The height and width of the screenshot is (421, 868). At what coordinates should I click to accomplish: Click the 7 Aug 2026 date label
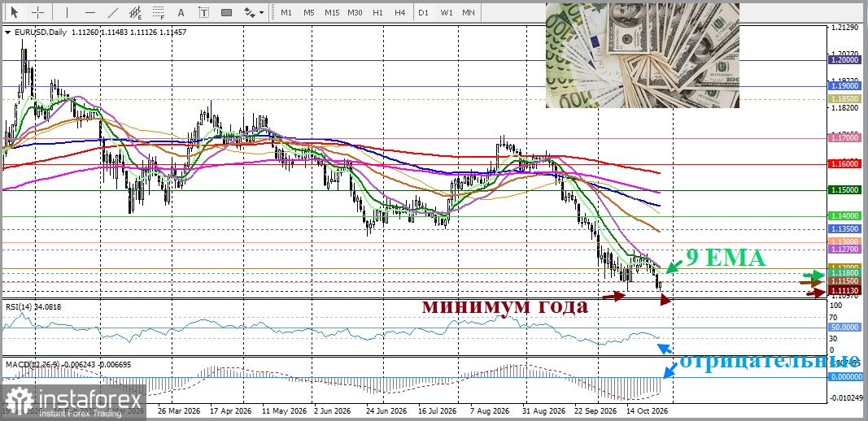[490, 411]
